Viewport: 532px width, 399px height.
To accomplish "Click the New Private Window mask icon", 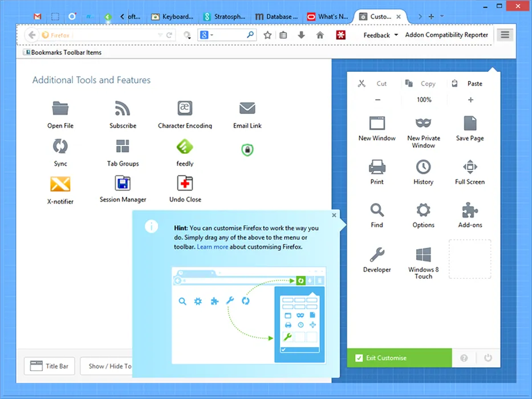I will tap(423, 123).
